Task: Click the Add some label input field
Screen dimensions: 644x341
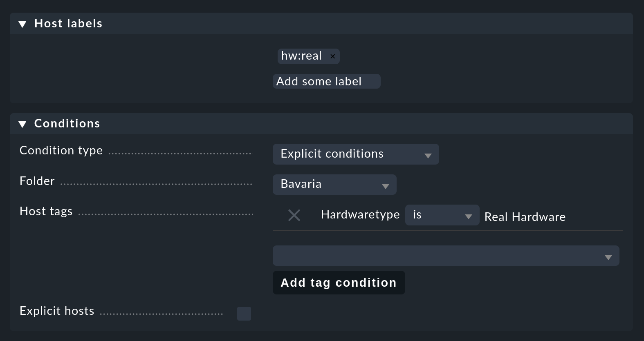Action: pyautogui.click(x=326, y=81)
